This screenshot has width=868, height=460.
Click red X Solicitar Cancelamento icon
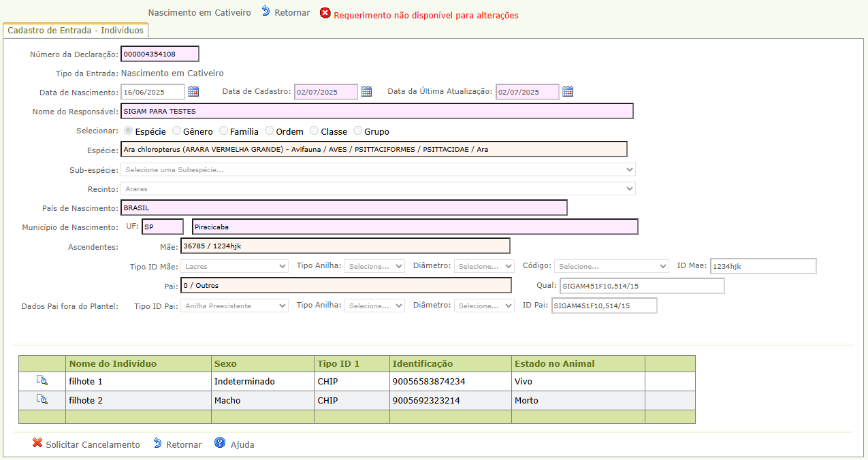[x=37, y=443]
